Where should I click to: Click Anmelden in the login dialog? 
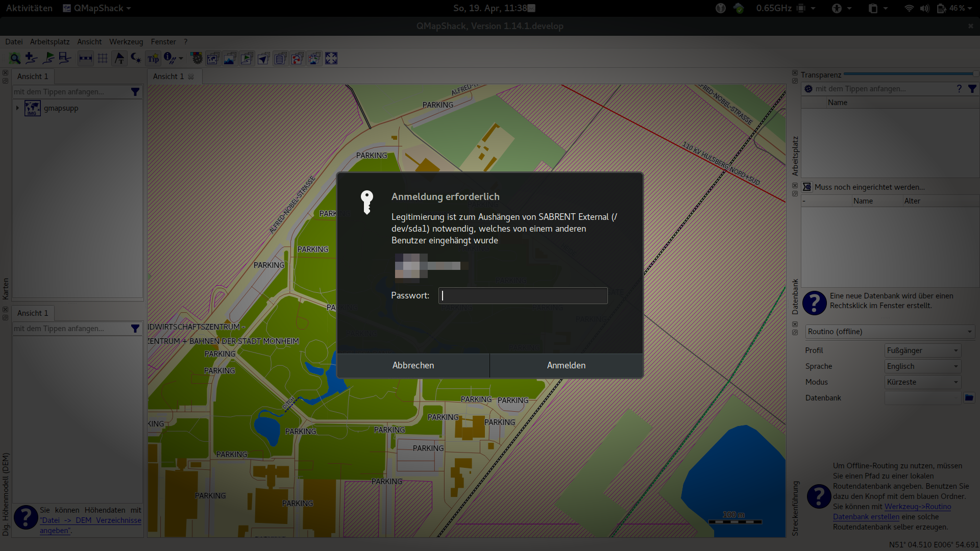(567, 365)
